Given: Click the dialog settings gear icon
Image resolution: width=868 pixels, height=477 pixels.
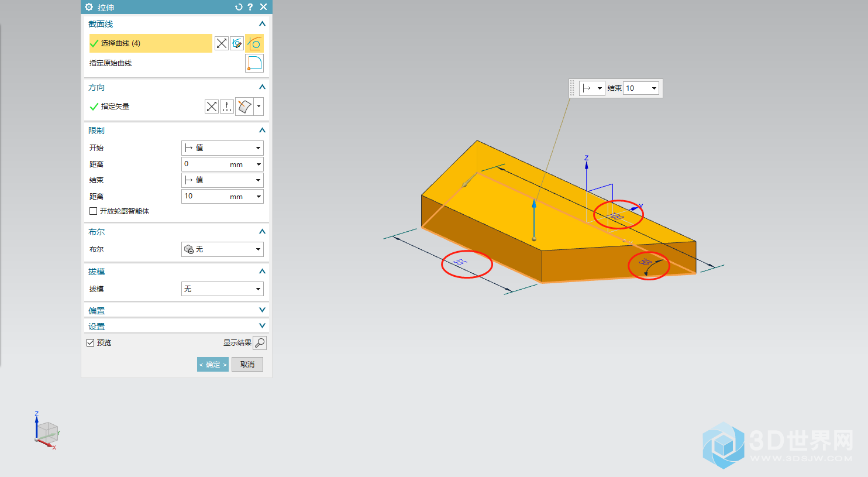Looking at the screenshot, I should (x=89, y=7).
